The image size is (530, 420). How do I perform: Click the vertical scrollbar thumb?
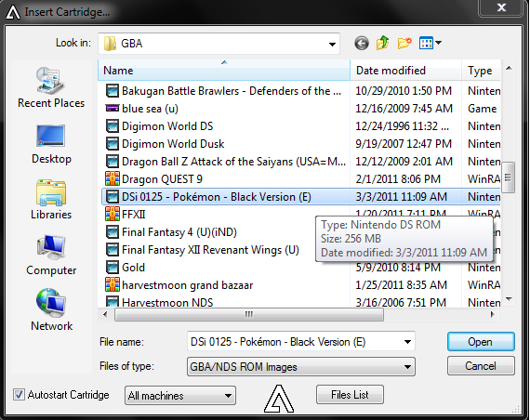508,177
